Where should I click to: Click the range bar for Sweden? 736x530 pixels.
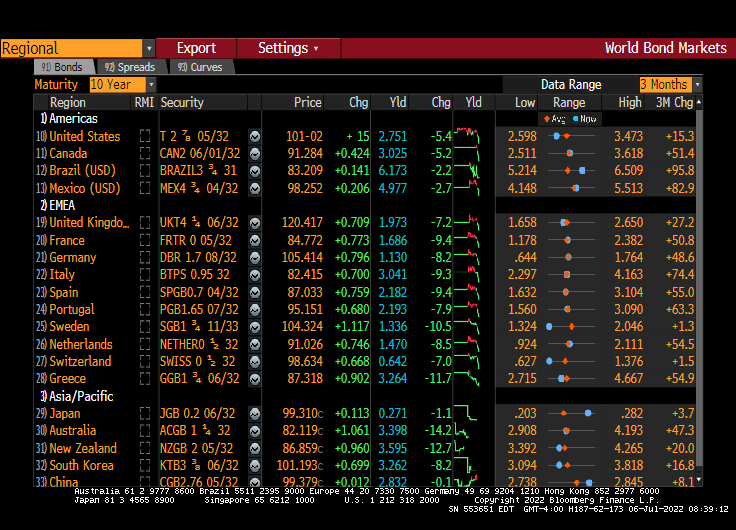568,327
